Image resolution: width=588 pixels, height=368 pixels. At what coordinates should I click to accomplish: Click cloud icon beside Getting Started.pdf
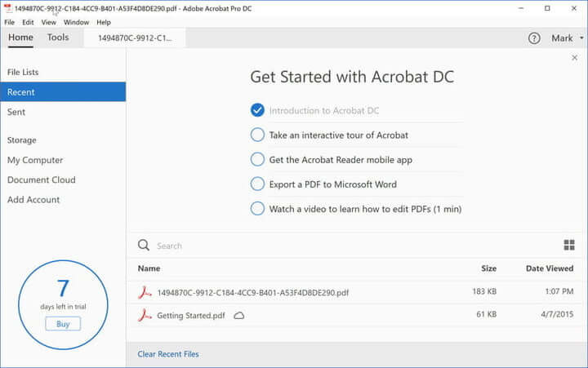pyautogui.click(x=238, y=316)
